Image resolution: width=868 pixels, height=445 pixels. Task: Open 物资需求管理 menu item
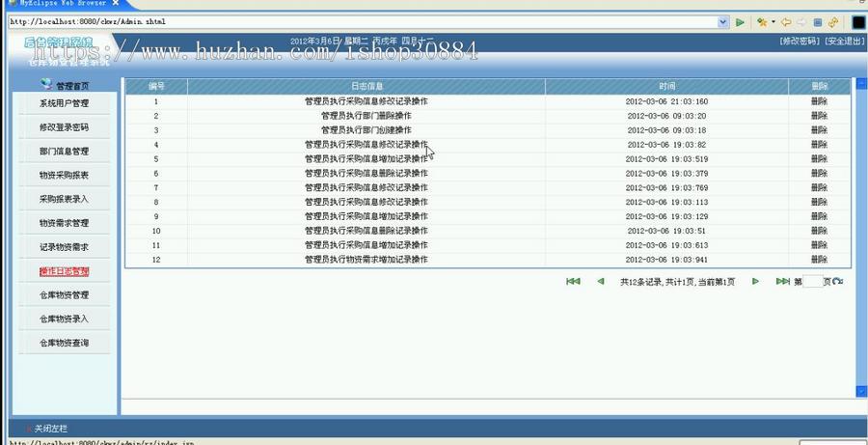tap(65, 223)
